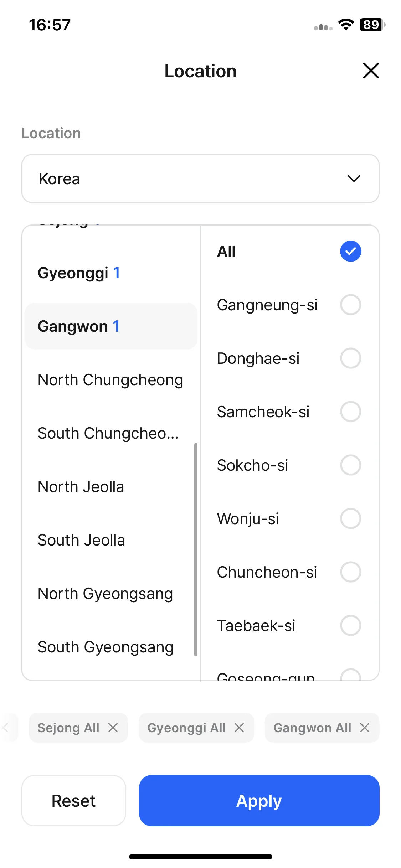Close the Location filter dialog
The width and height of the screenshot is (401, 868).
coord(371,71)
